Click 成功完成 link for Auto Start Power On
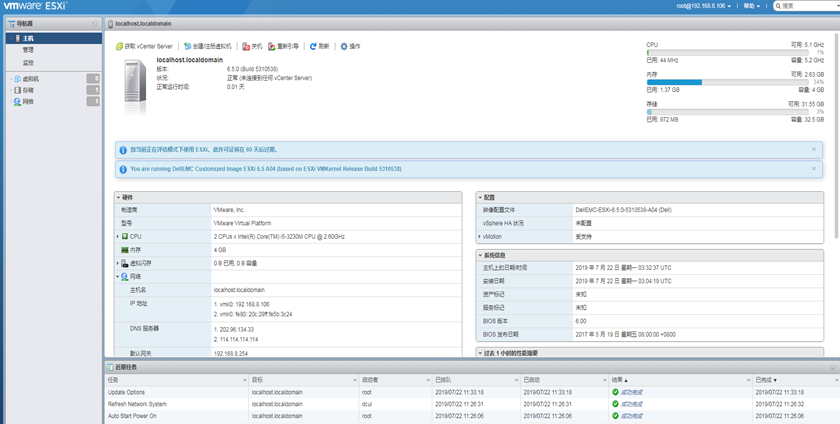 click(632, 416)
